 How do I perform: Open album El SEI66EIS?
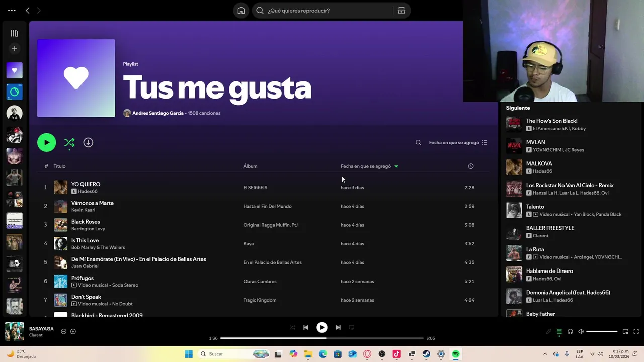click(255, 188)
